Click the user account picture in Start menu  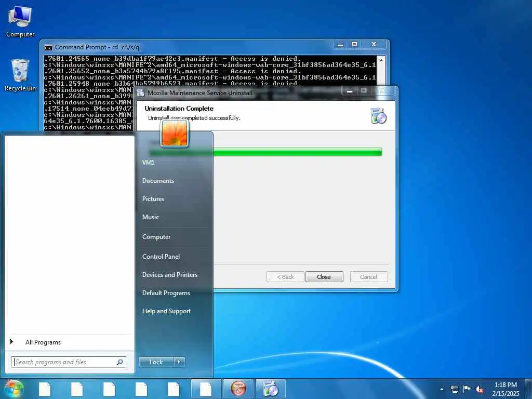point(175,134)
